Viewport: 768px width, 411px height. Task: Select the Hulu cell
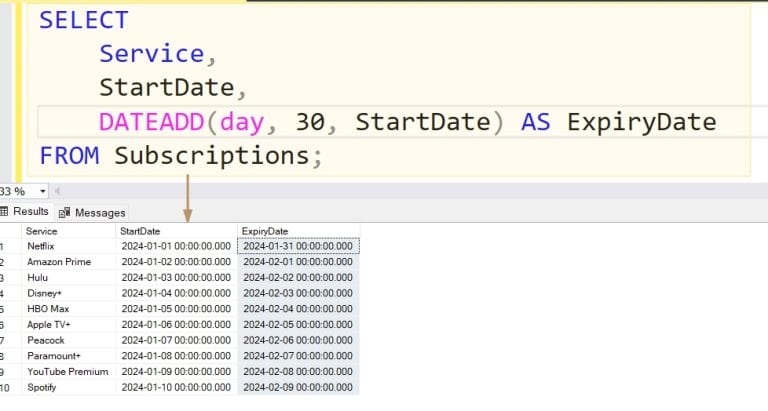pyautogui.click(x=69, y=277)
